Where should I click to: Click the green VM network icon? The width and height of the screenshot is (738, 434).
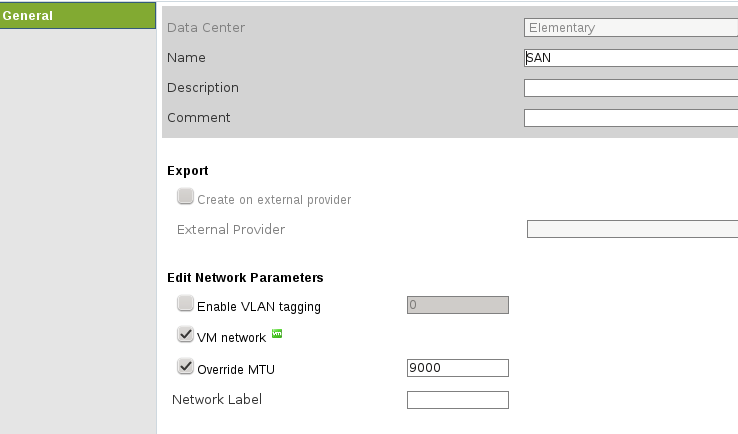pyautogui.click(x=277, y=334)
